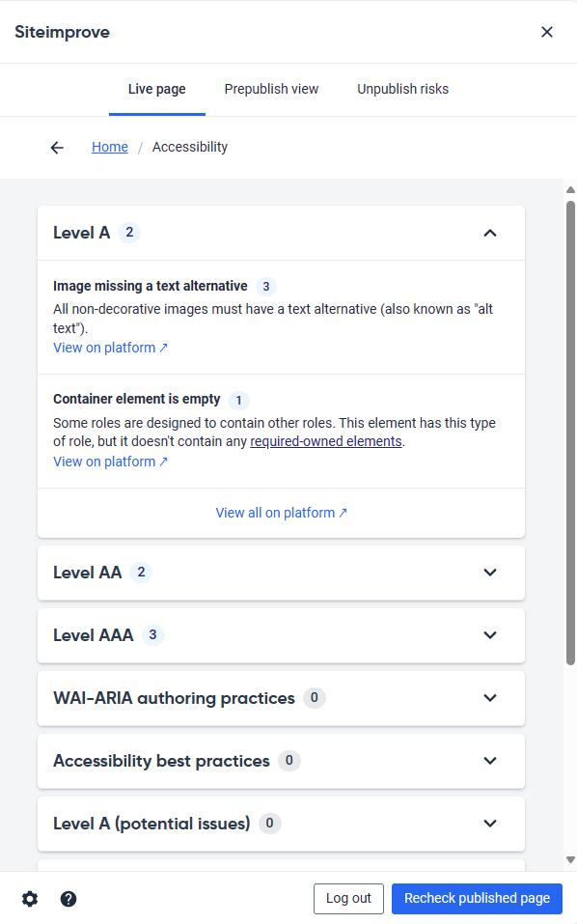Image resolution: width=577 pixels, height=924 pixels.
Task: Click the scrollbar down arrow
Action: point(570,859)
